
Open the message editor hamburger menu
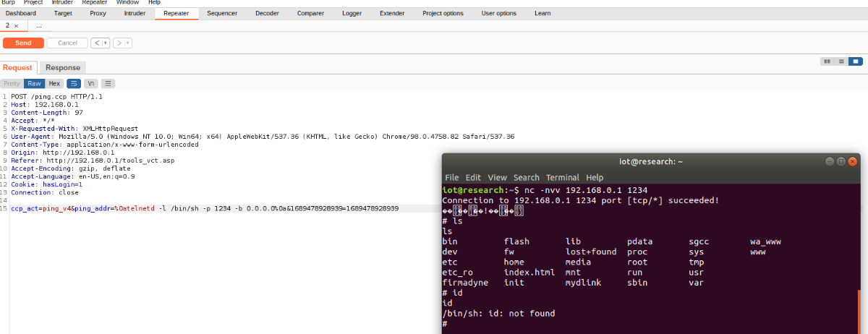(108, 83)
